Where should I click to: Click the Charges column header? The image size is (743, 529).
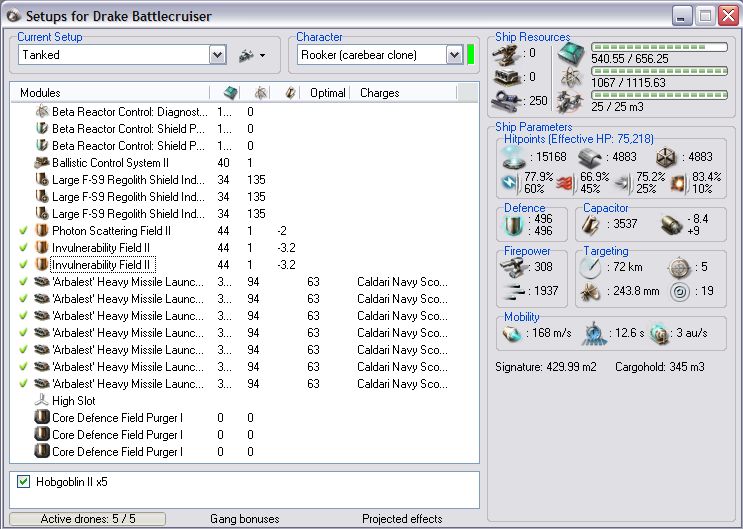tap(379, 93)
